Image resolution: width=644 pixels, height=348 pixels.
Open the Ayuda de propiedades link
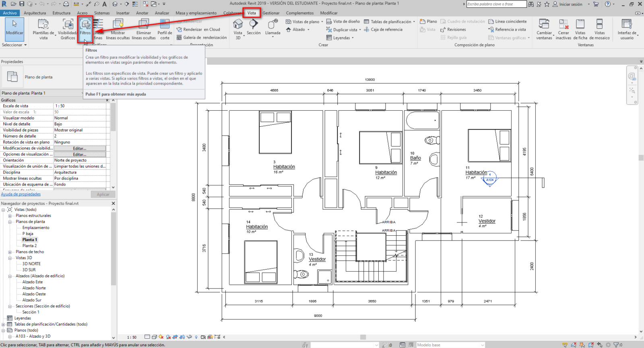click(x=21, y=194)
